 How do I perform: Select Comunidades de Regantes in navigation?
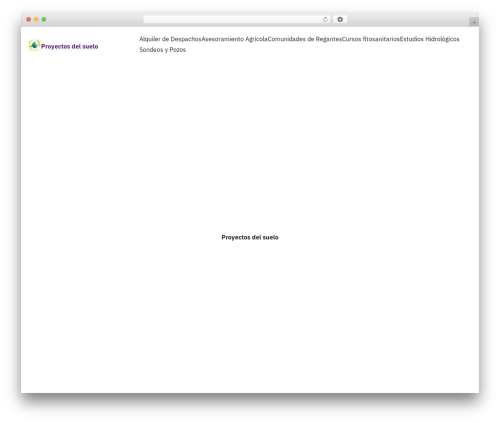[305, 39]
